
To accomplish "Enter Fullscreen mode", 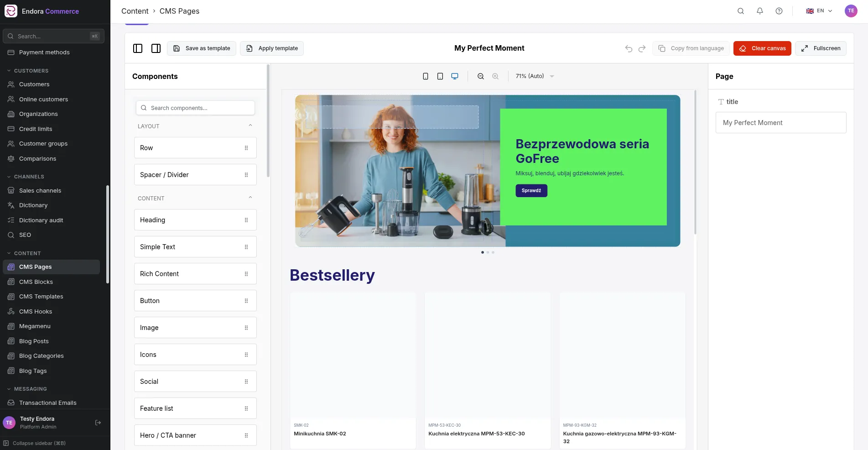I will 821,48.
